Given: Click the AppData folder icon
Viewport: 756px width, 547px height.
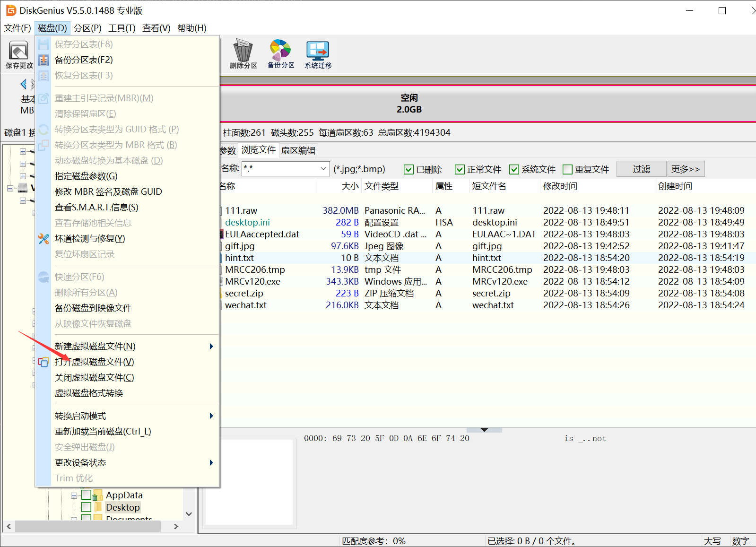Looking at the screenshot, I should click(98, 495).
